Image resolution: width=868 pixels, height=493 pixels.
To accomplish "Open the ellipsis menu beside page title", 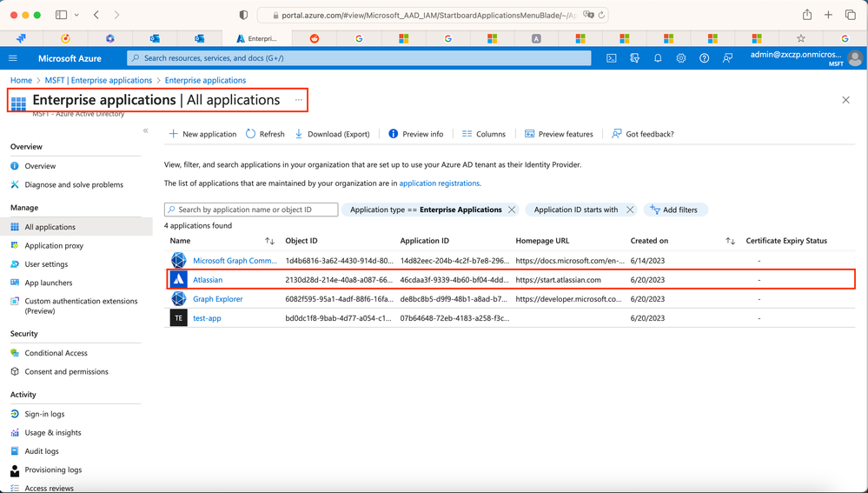I will tap(298, 100).
